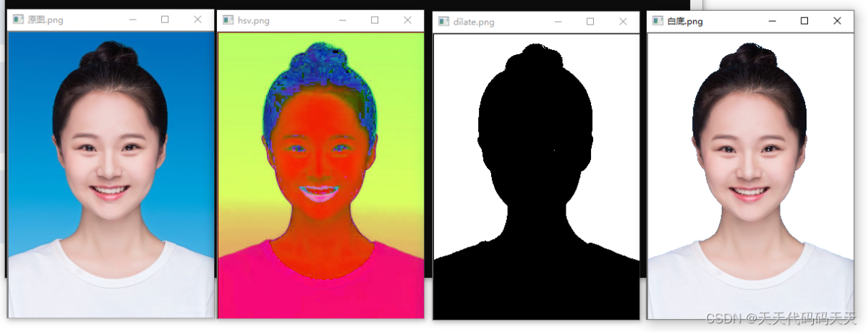
Task: Minimize the 原图.png window
Action: pyautogui.click(x=132, y=20)
